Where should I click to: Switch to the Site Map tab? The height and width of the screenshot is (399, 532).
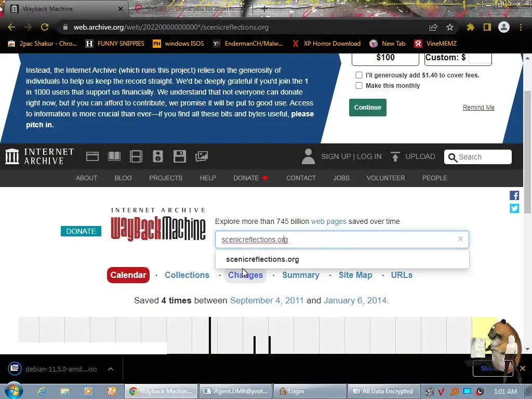click(355, 275)
